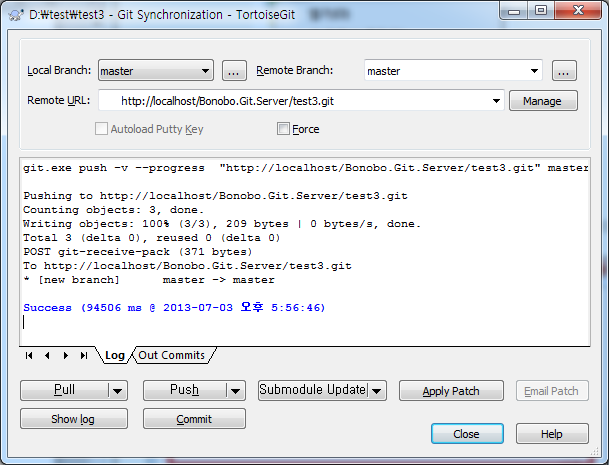Click the Success message line in log
Viewport: 609px width, 465px height.
(x=174, y=308)
